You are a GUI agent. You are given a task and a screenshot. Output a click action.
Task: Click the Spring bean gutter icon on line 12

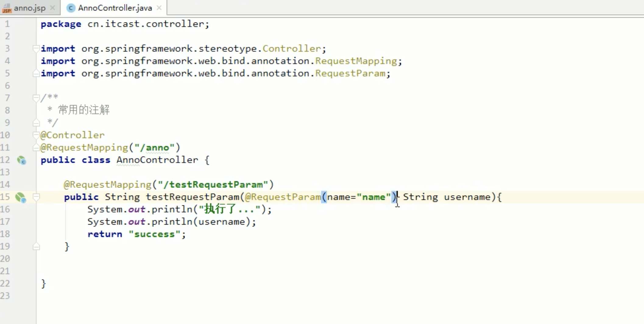coord(22,160)
